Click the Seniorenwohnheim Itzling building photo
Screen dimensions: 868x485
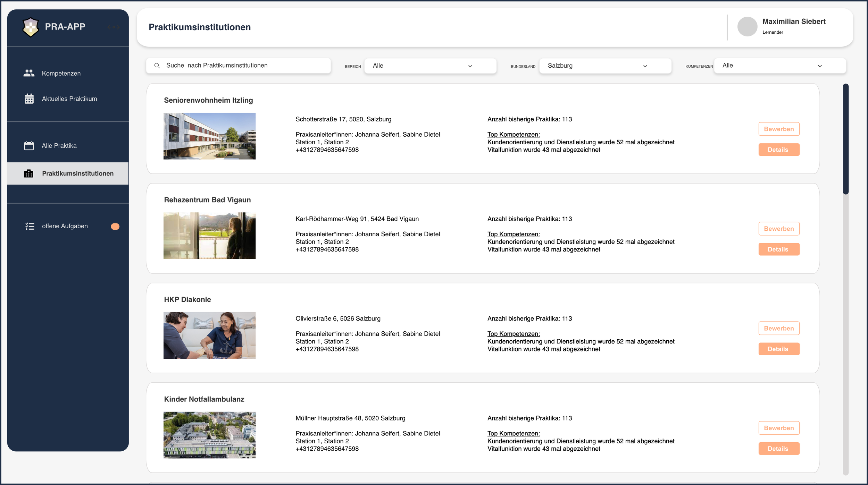point(209,136)
